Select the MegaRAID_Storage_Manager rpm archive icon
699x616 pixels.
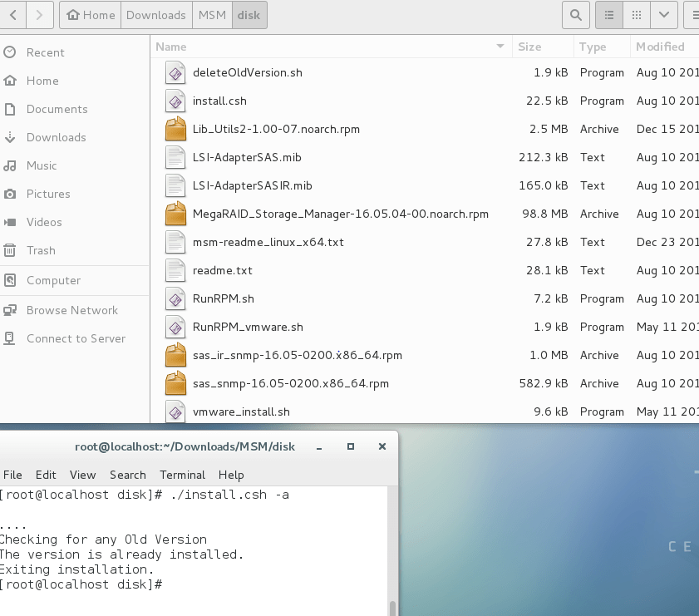click(x=175, y=214)
